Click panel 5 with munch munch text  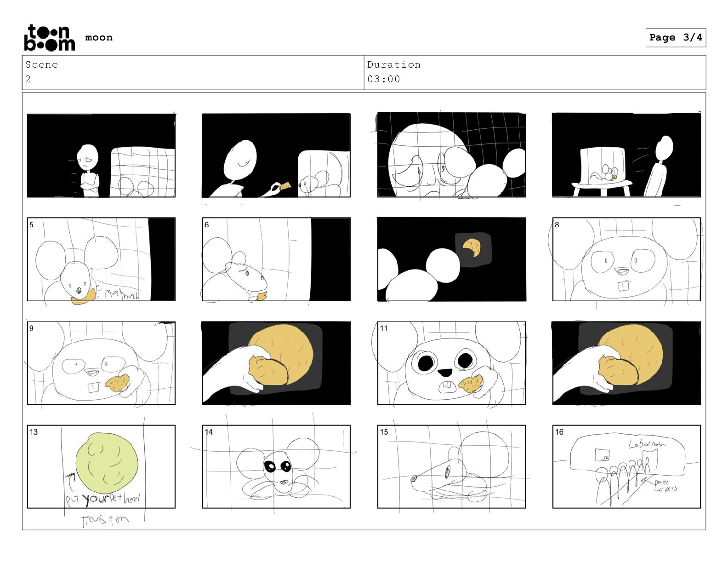click(x=101, y=259)
